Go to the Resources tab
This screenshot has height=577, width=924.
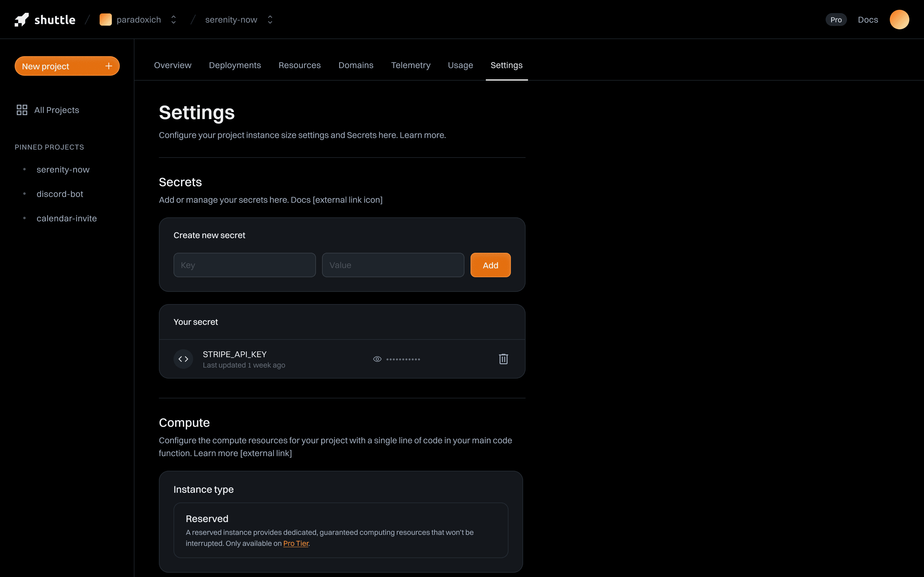(299, 65)
